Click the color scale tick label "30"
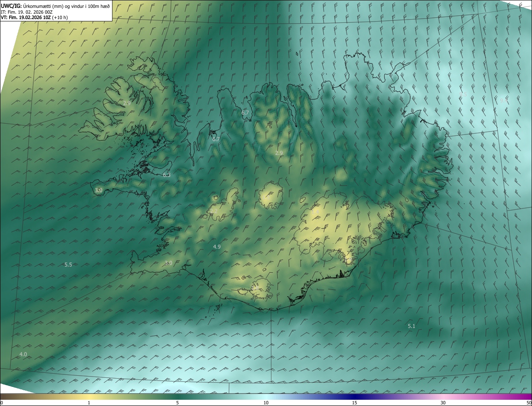 [443, 403]
